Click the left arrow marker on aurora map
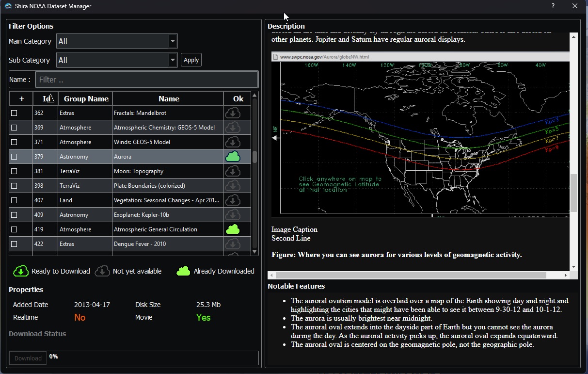Image resolution: width=588 pixels, height=374 pixels. coord(276,138)
